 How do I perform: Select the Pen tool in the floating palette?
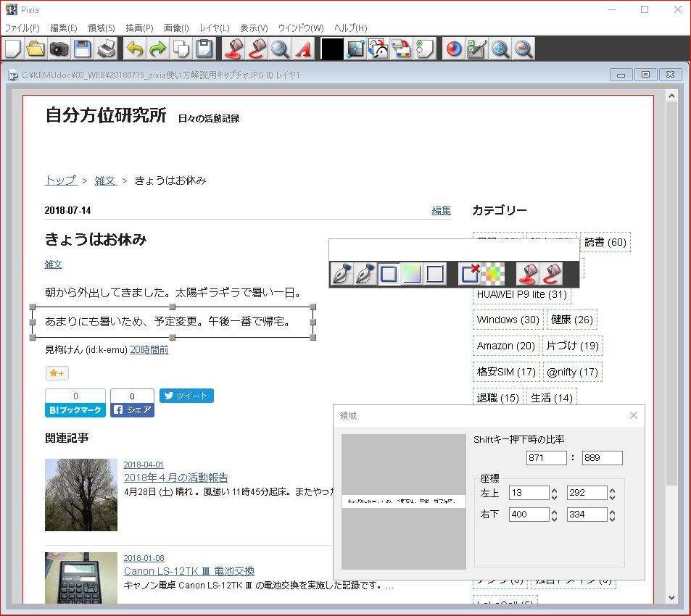340,273
